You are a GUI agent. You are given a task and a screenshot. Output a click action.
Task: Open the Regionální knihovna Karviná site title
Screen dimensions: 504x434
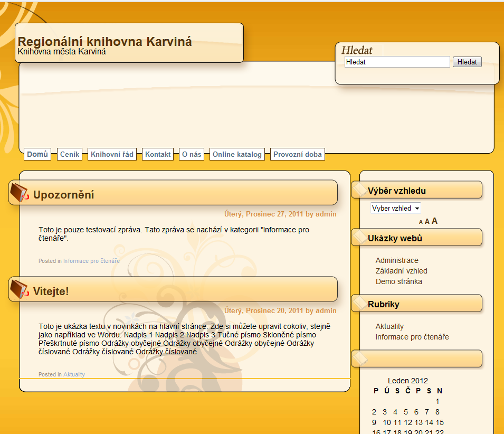[105, 42]
